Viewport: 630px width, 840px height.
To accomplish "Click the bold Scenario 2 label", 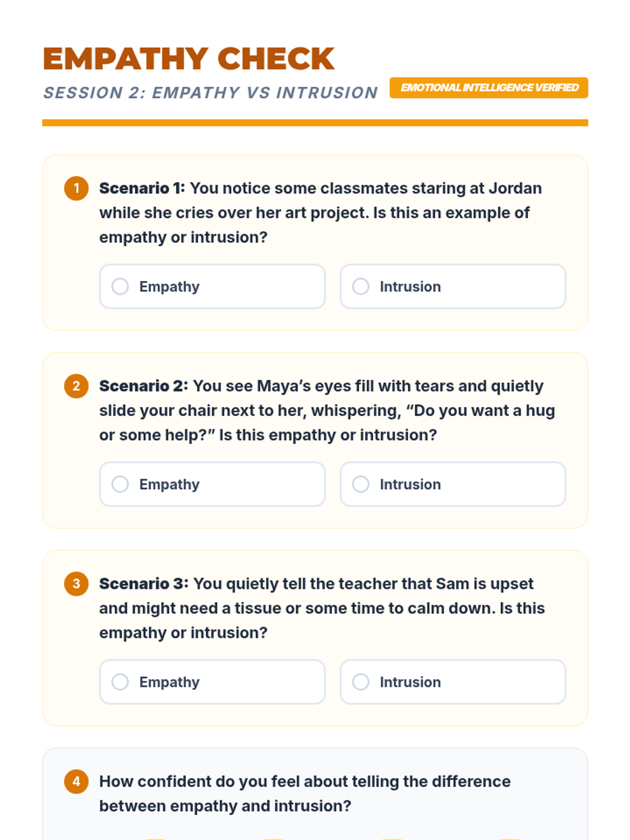I will (143, 386).
